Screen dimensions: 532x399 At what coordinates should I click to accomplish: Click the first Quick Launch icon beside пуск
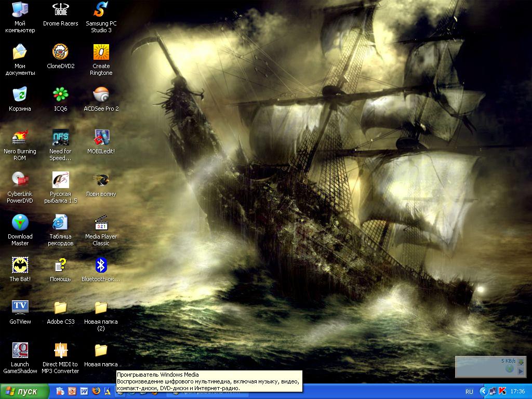point(60,391)
